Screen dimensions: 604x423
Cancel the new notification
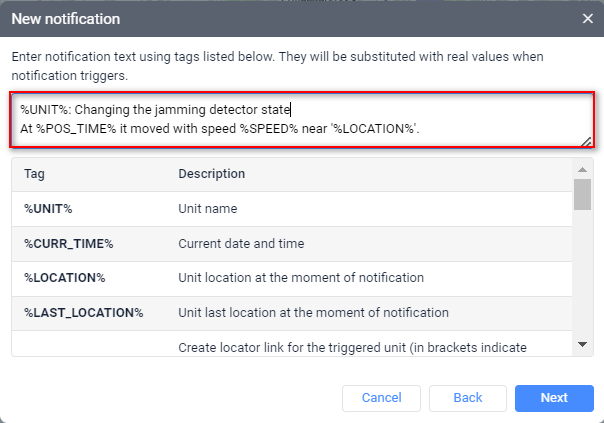[381, 398]
